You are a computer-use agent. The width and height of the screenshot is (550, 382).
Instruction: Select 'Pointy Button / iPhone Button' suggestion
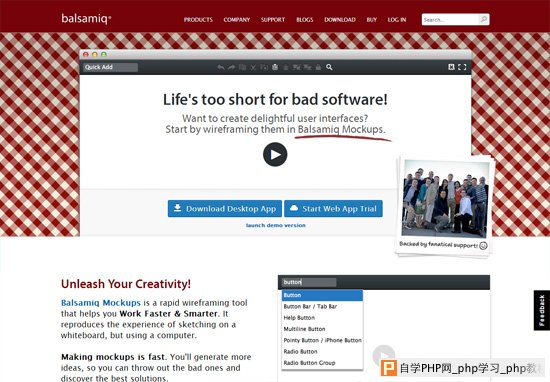click(x=322, y=340)
